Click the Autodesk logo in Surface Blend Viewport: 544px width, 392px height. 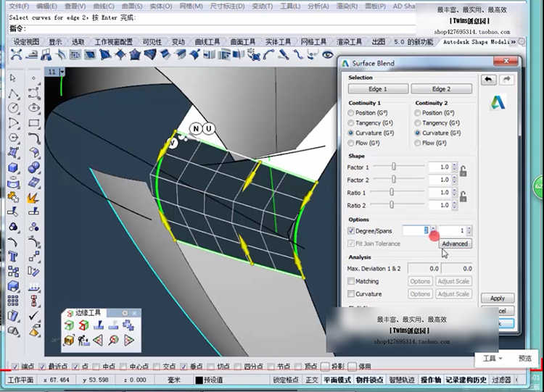pos(498,102)
